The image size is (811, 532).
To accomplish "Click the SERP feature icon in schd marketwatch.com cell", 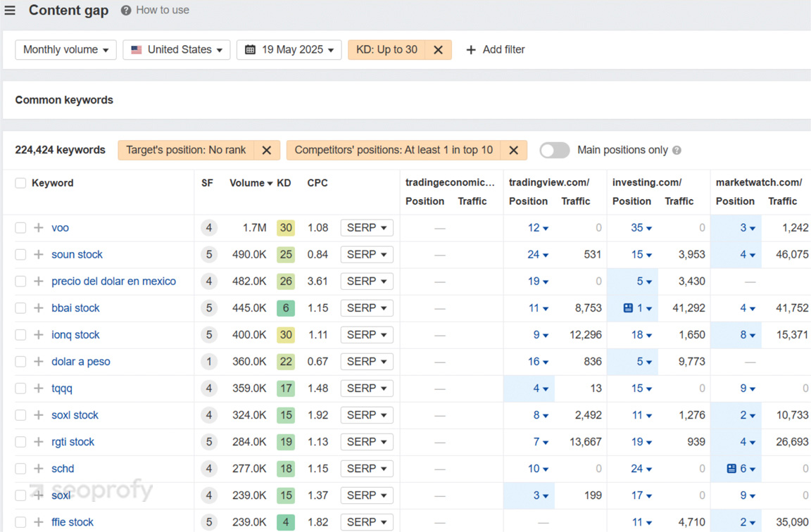I will tap(731, 469).
